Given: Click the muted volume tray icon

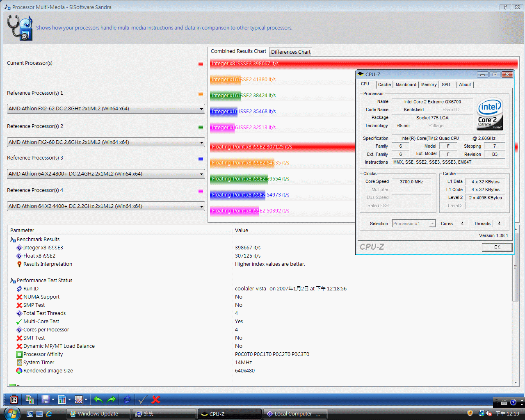Looking at the screenshot, I should (489, 413).
